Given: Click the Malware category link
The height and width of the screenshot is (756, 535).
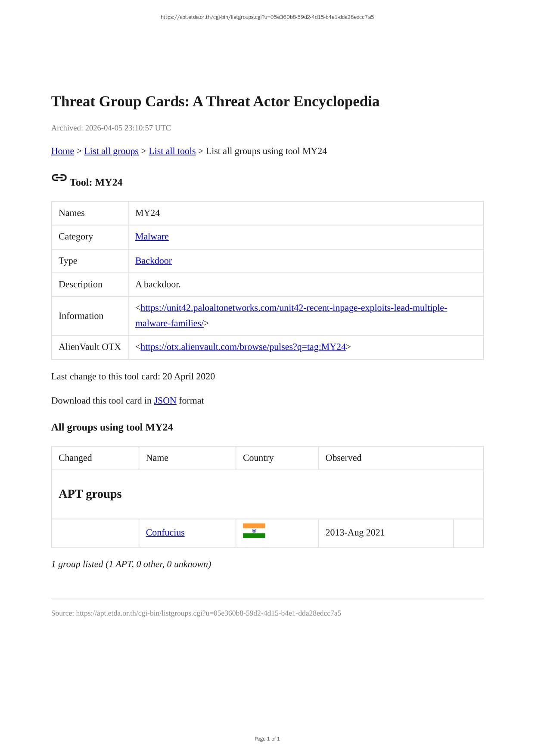Looking at the screenshot, I should tap(152, 237).
